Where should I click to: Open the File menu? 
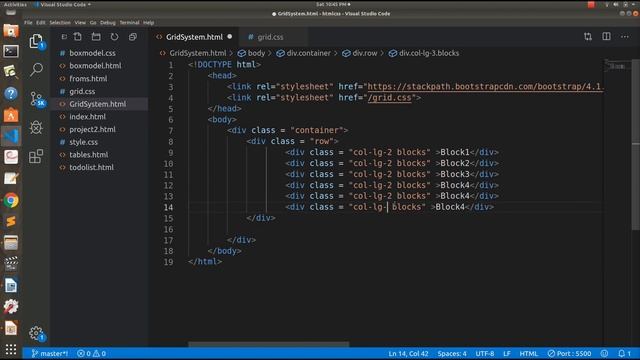pyautogui.click(x=28, y=22)
